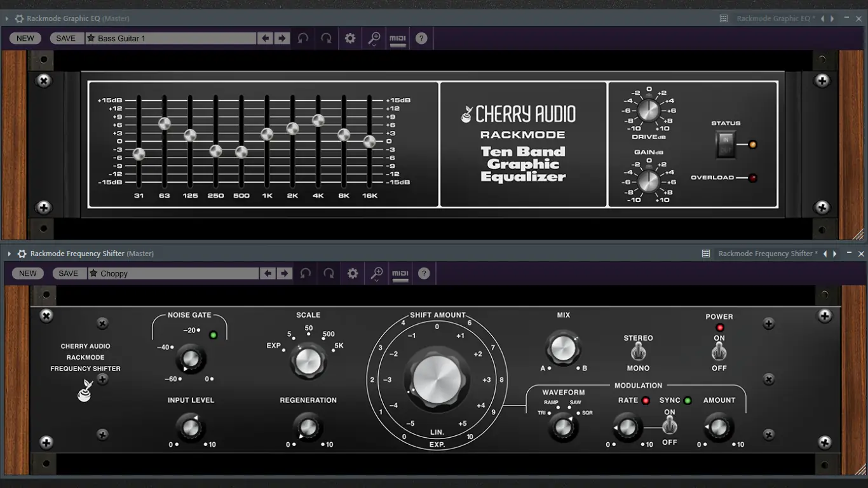
Task: Open help in Graphic EQ toolbar
Action: pyautogui.click(x=421, y=38)
